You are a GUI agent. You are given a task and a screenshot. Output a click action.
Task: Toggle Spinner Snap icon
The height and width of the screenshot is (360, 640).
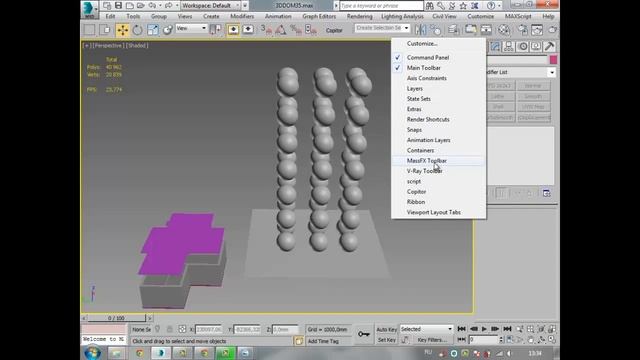(x=311, y=30)
